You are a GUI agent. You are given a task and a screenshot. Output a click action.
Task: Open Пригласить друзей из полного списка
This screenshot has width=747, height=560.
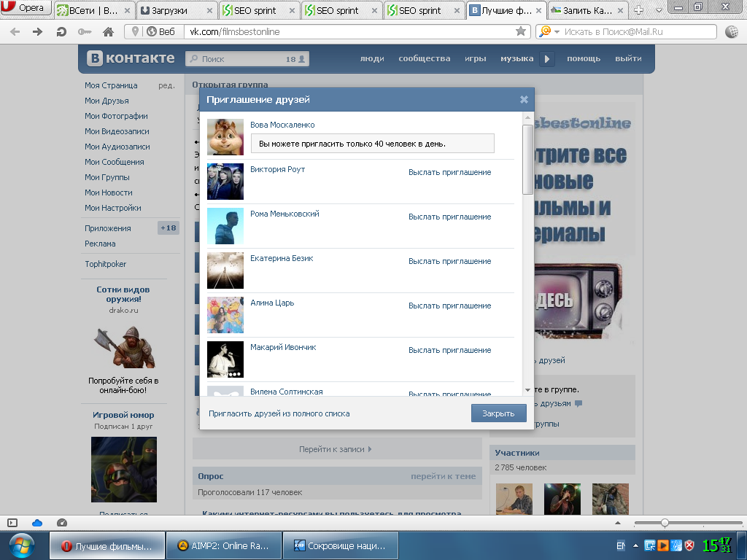[279, 414]
